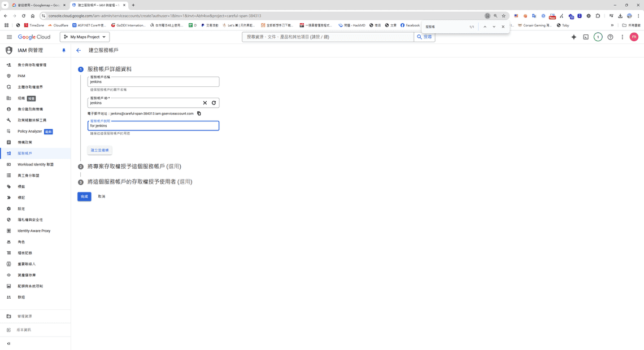Image resolution: width=644 pixels, height=350 pixels.
Task: Copy the jenkins service account email address
Action: click(x=198, y=113)
